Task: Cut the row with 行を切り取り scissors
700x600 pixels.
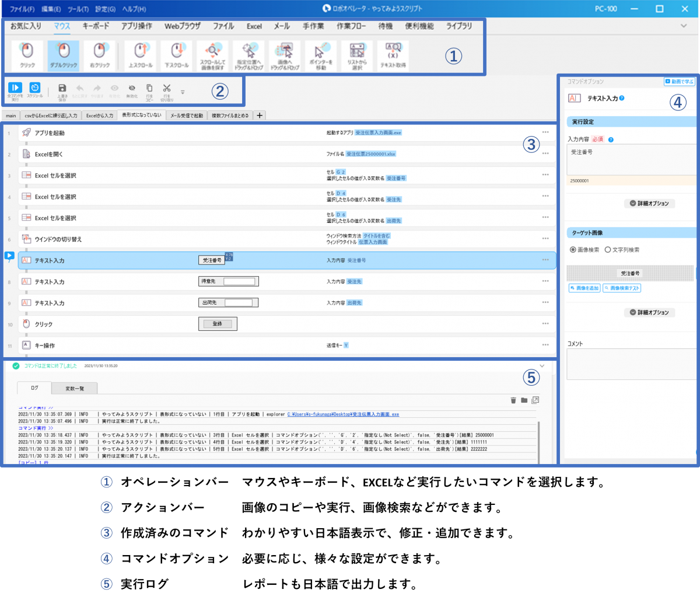Action: pyautogui.click(x=167, y=92)
